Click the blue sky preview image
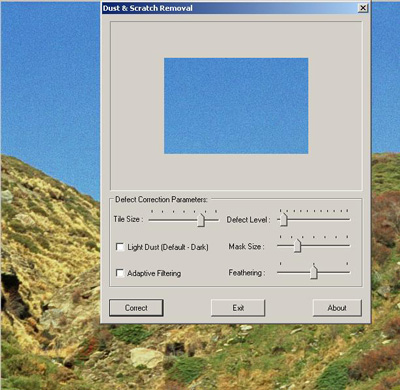This screenshot has height=390, width=400. [x=236, y=106]
